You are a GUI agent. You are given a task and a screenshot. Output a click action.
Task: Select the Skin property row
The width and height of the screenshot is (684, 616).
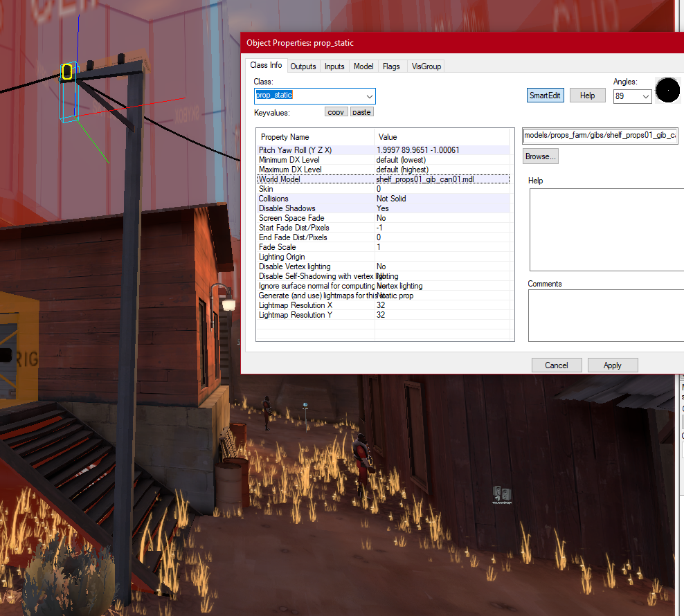pos(383,189)
